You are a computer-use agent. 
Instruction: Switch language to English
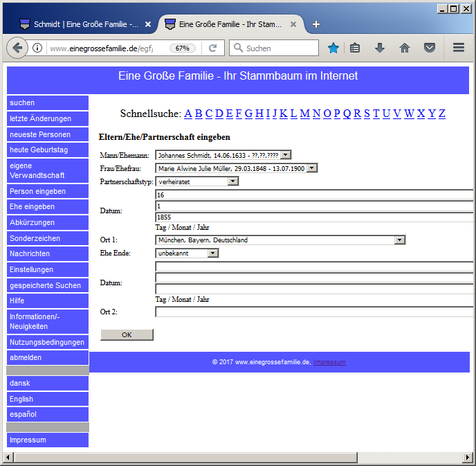pyautogui.click(x=48, y=399)
